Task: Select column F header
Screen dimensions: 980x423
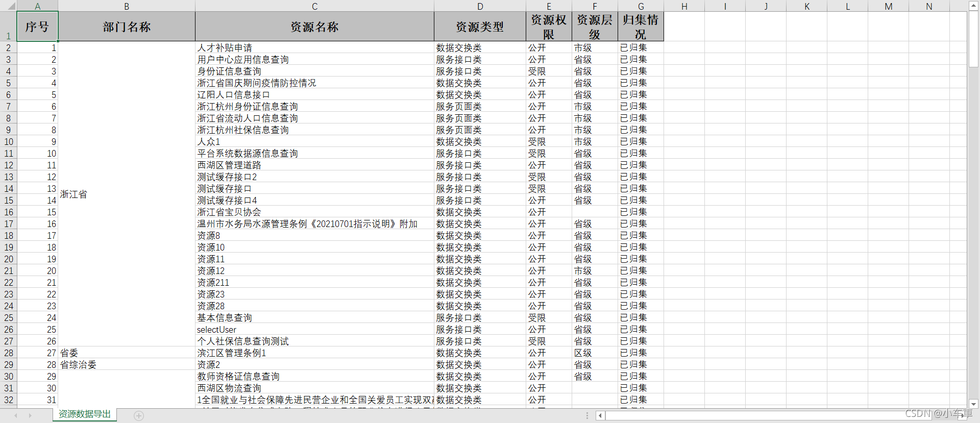Action: coord(595,6)
